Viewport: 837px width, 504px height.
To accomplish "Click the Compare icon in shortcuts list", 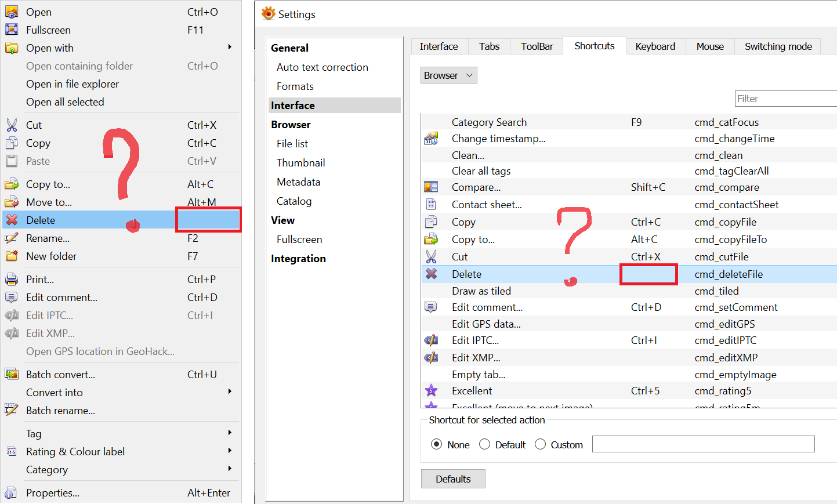I will click(431, 187).
